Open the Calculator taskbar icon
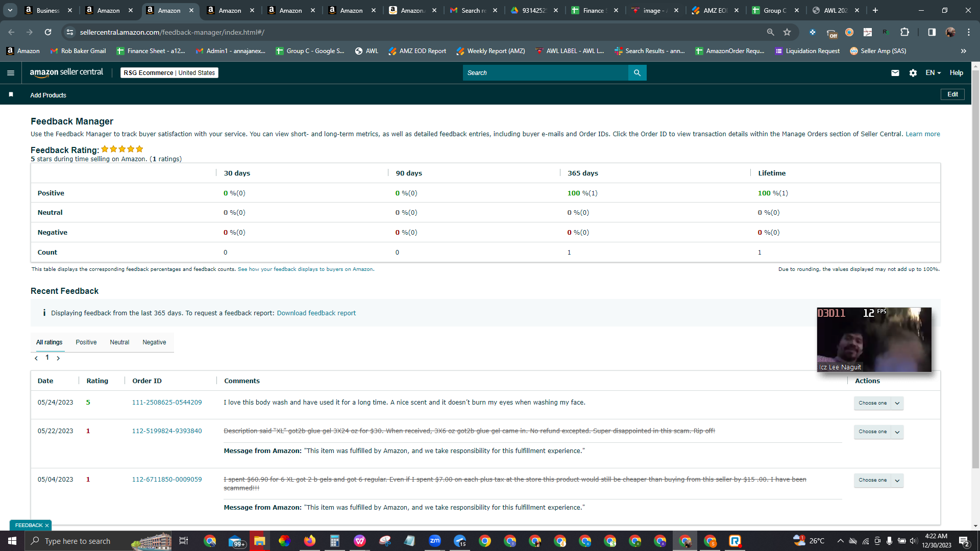The image size is (980, 551). tap(335, 541)
